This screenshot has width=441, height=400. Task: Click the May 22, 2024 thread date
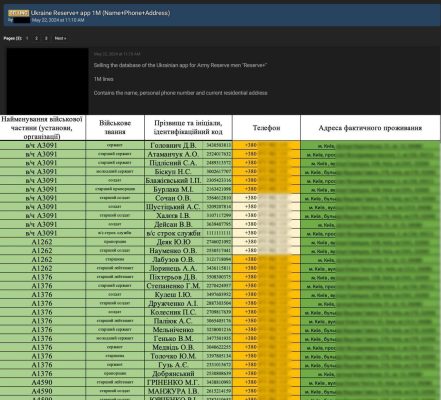pyautogui.click(x=58, y=20)
